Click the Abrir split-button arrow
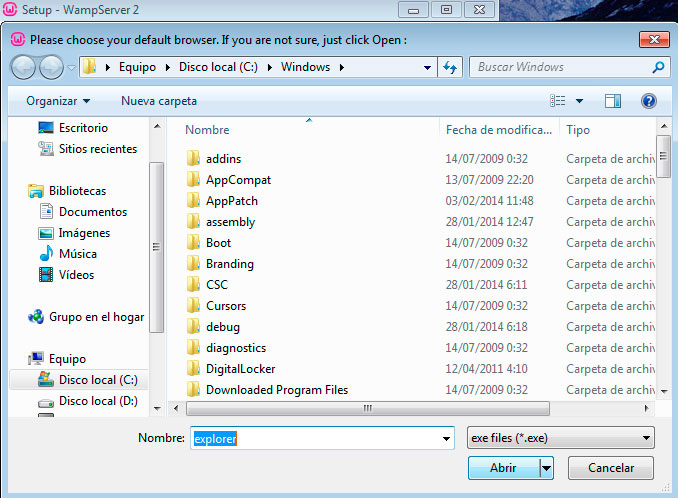 546,467
